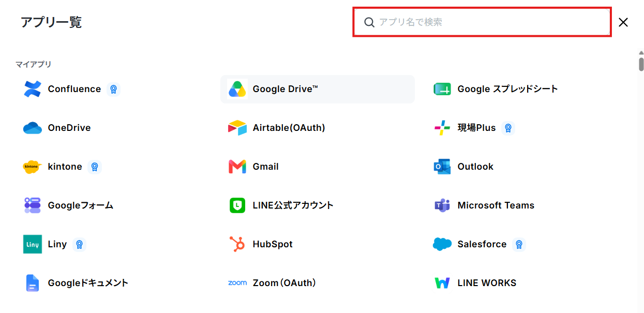644x313 pixels.
Task: Select Googleフォーム app name
Action: point(81,205)
